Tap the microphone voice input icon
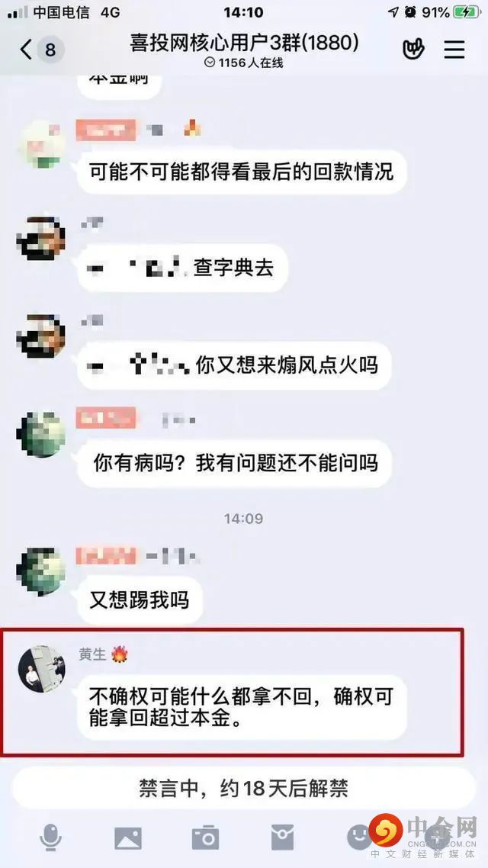Screen dimensions: 488x868 click(x=50, y=837)
